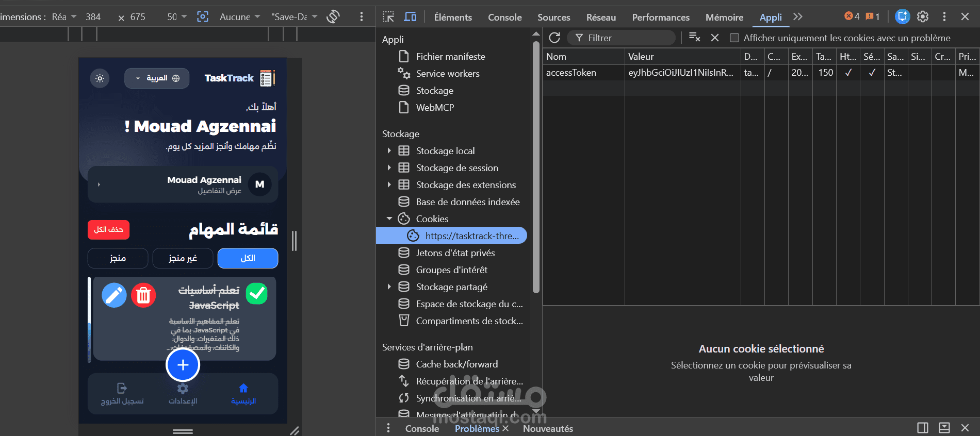The image size is (980, 436).
Task: Close the Problèmes drawer tab
Action: point(505,428)
